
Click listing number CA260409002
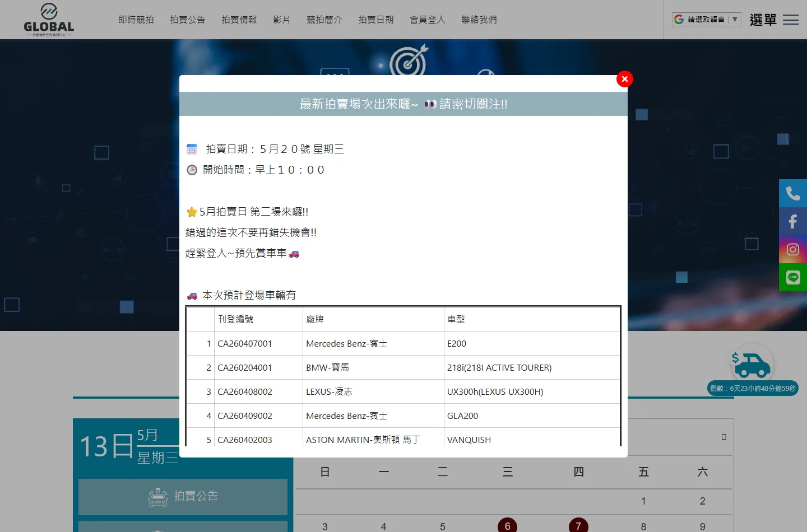[244, 416]
